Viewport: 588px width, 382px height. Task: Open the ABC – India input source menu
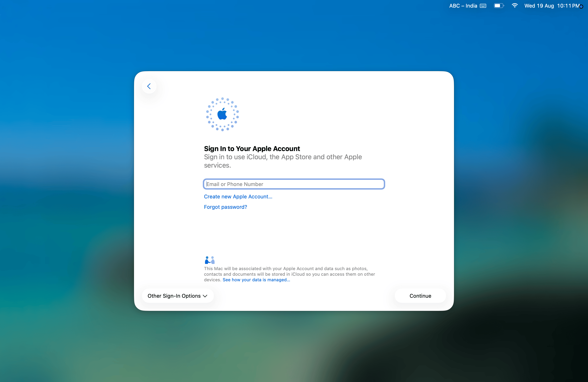pyautogui.click(x=468, y=6)
